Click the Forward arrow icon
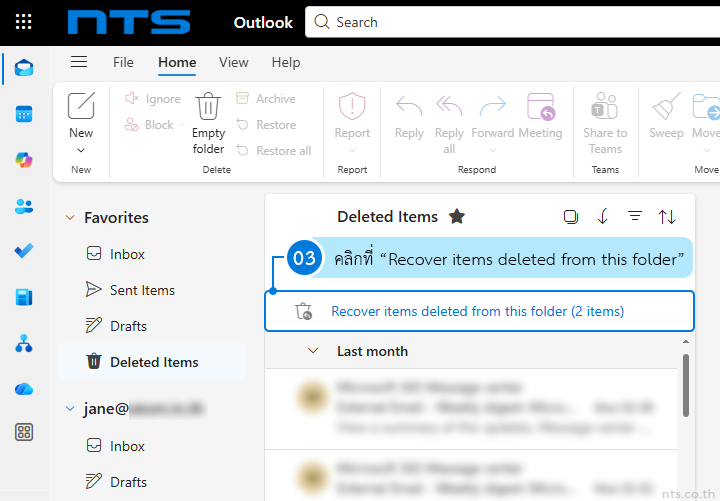The width and height of the screenshot is (720, 501). 493,106
